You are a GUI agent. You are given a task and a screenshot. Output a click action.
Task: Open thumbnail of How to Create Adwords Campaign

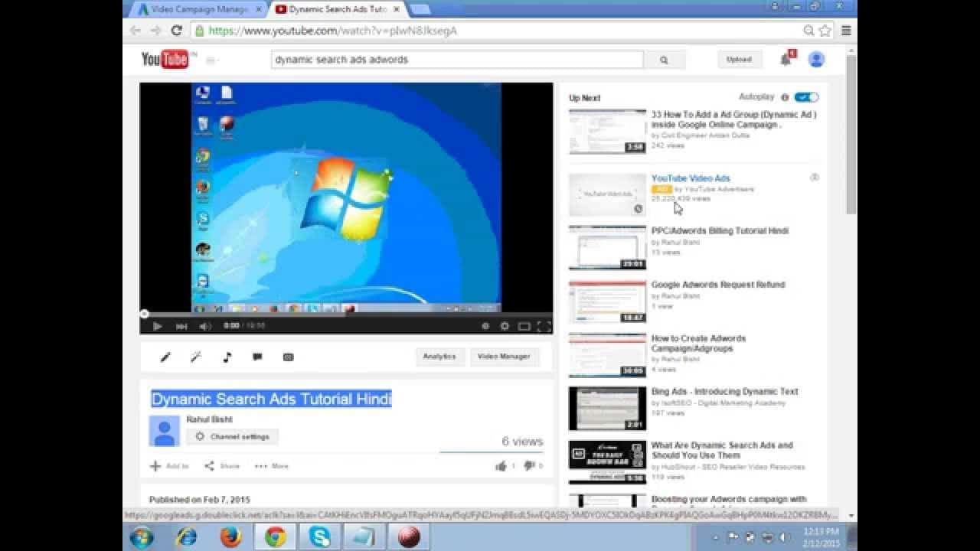[x=607, y=355]
